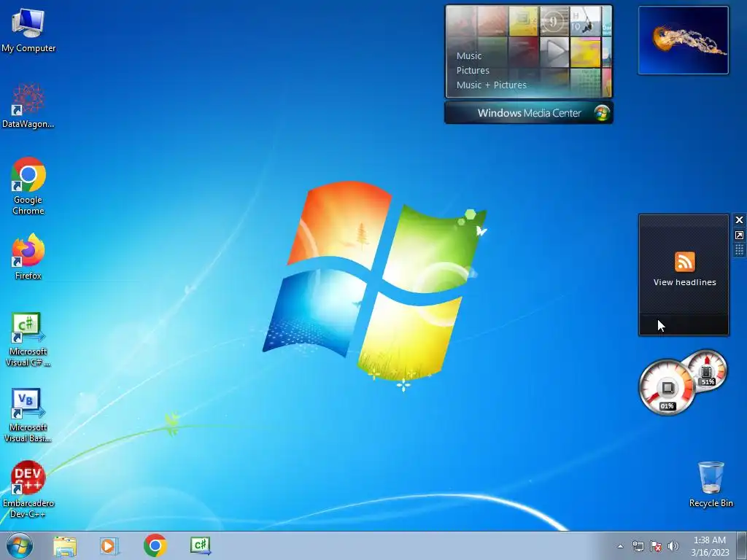Click the volume speaker tray icon

coord(673,546)
